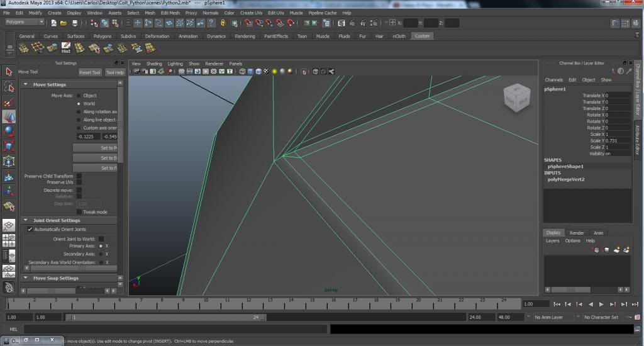This screenshot has height=346, width=644.
Task: Click the Hist shelf icon
Action: (x=65, y=48)
